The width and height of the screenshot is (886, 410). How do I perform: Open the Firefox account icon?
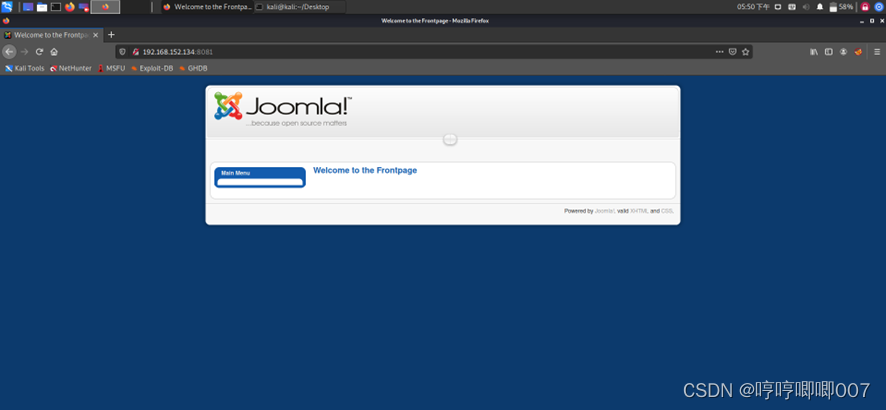click(843, 51)
